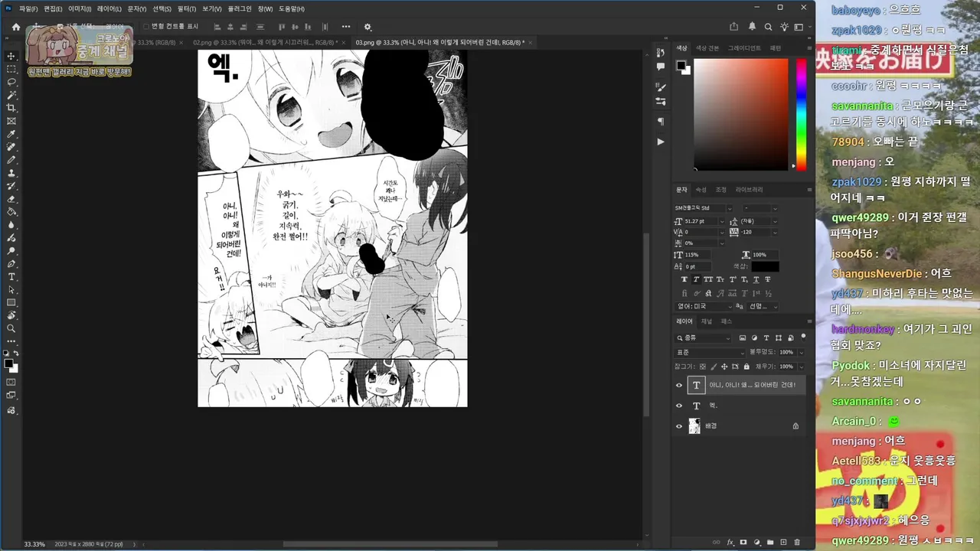Create a new layer group folder

pos(770,543)
